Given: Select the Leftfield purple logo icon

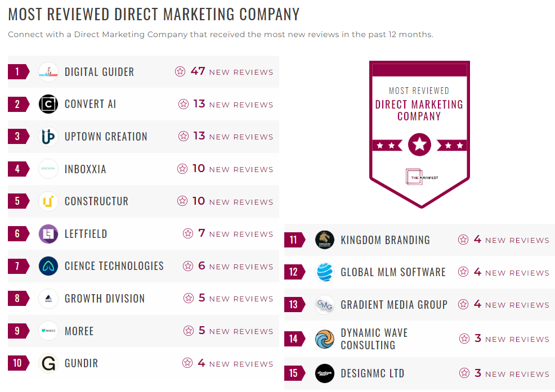Looking at the screenshot, I should click(x=48, y=233).
